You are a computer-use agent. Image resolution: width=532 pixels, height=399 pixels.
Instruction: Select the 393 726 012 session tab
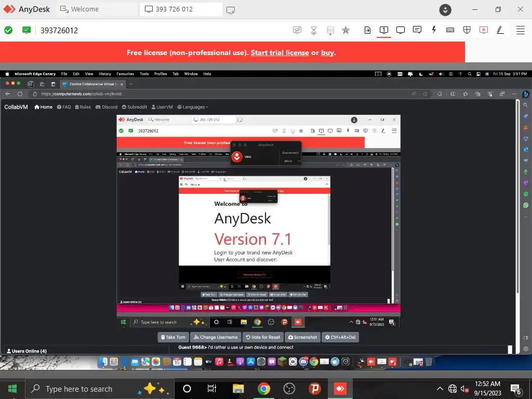point(181,9)
